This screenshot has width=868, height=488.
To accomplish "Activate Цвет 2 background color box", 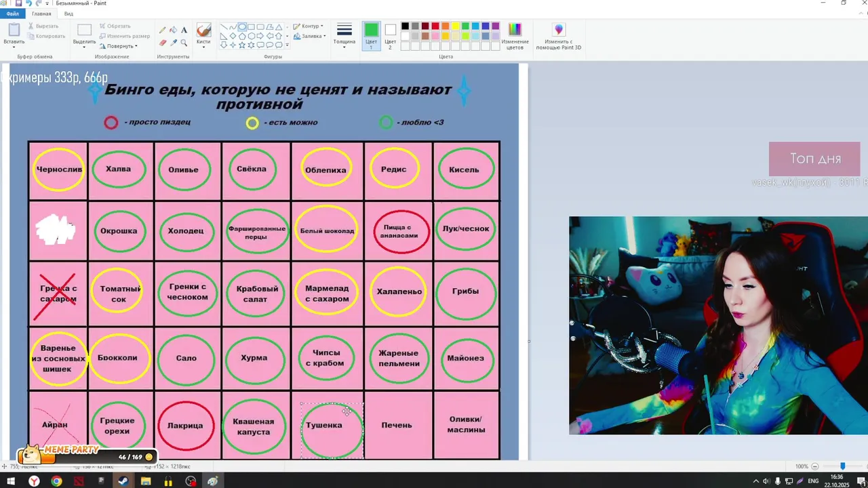I will [390, 36].
